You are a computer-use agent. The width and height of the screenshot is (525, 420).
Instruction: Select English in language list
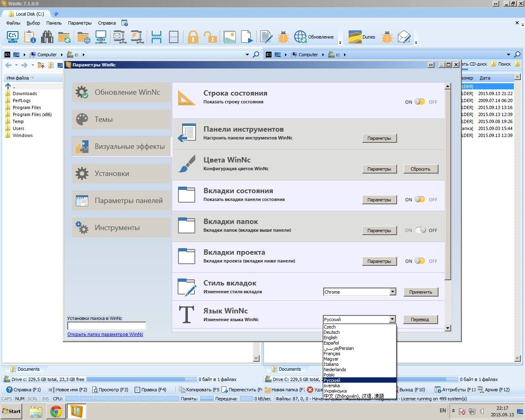(x=360, y=338)
